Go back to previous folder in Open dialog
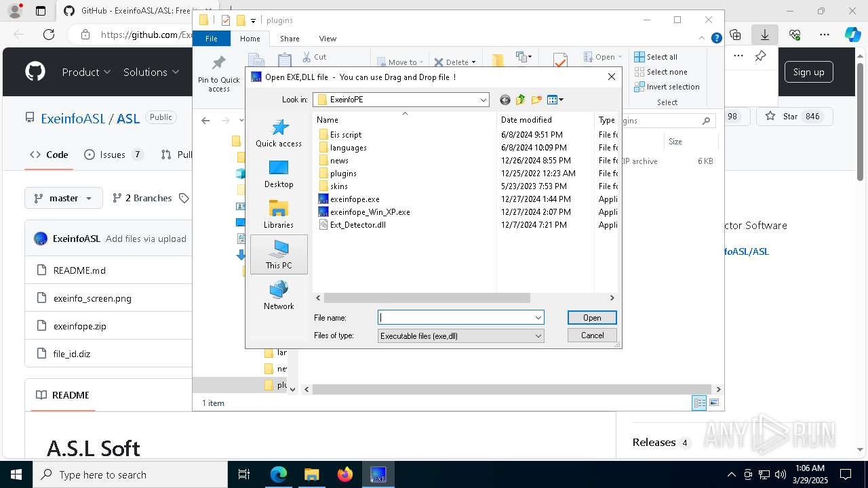This screenshot has height=488, width=868. coord(505,100)
